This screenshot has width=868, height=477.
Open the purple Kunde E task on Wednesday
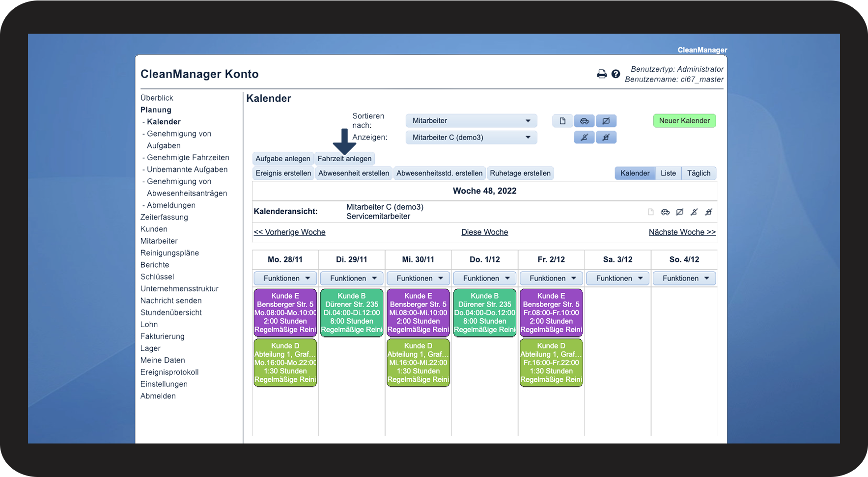(x=419, y=313)
